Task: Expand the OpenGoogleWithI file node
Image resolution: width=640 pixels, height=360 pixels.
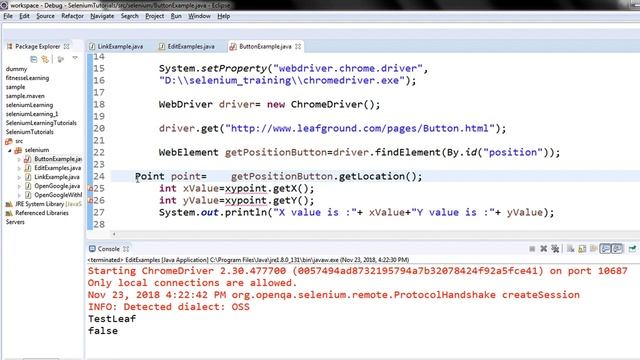Action: [19, 195]
